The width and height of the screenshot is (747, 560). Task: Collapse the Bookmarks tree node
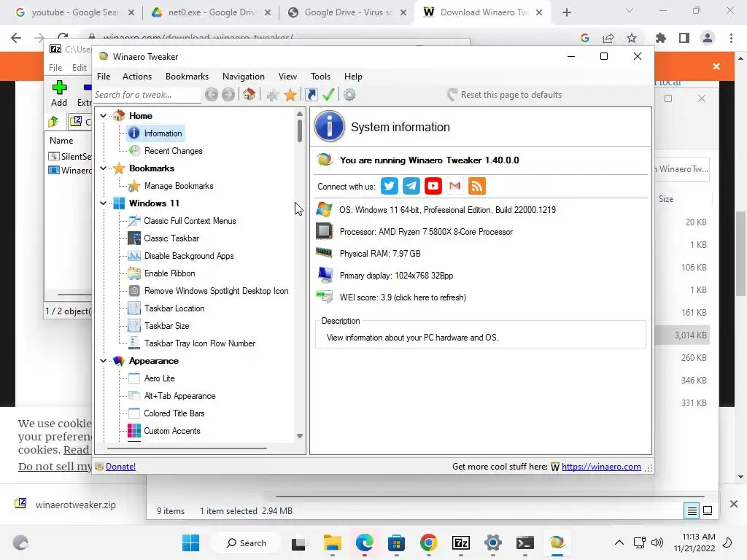pos(103,168)
